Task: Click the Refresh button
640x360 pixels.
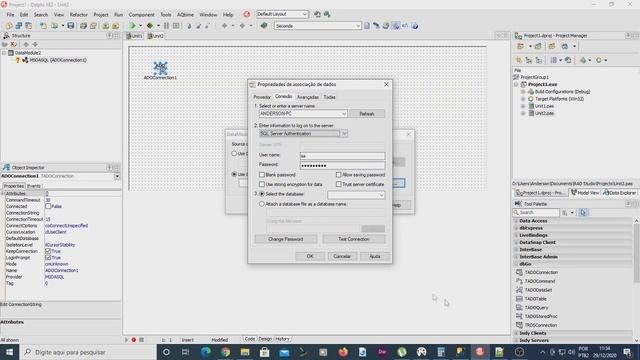Action: tap(367, 114)
